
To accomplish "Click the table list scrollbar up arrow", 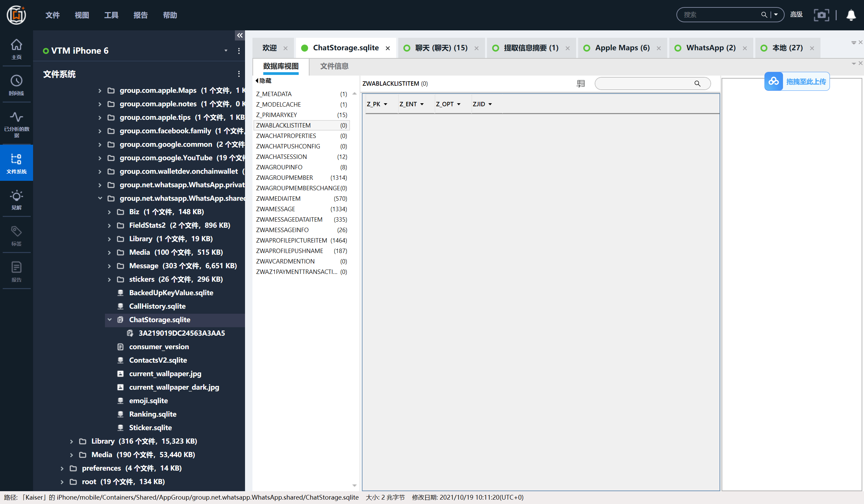I will tap(354, 93).
